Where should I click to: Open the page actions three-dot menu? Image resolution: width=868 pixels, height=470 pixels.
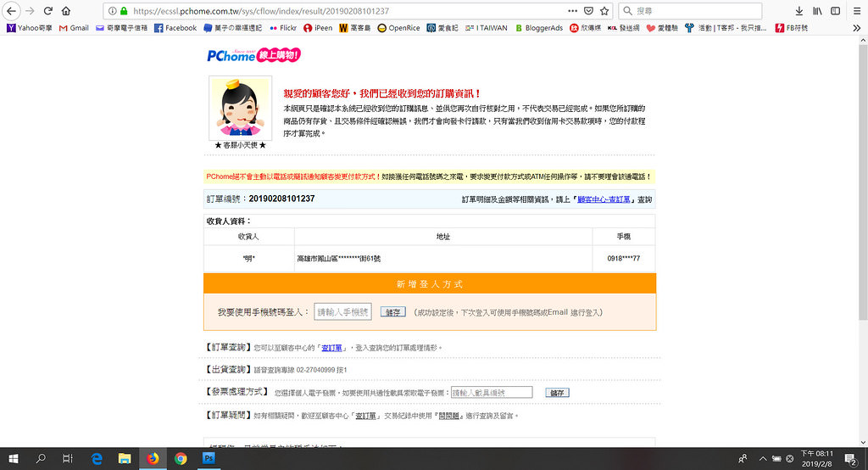(572, 10)
